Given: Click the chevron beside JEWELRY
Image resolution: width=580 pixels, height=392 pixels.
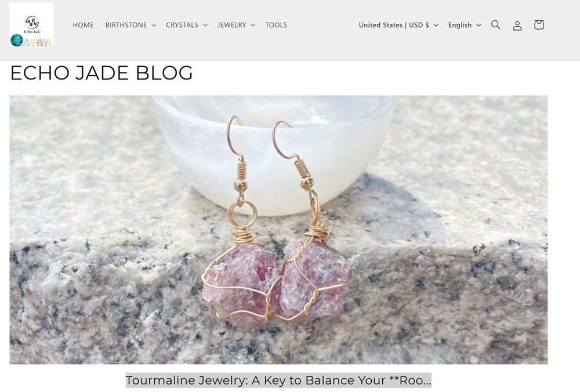Looking at the screenshot, I should point(253,25).
